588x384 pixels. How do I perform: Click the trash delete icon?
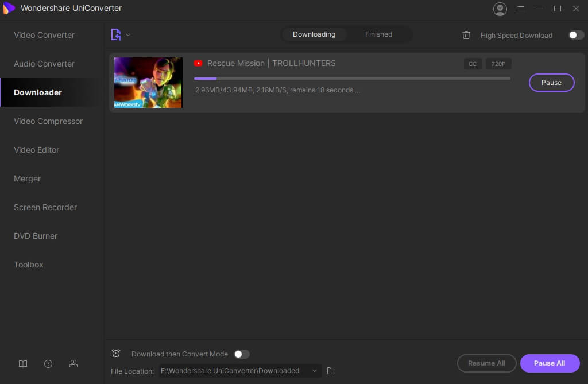466,35
